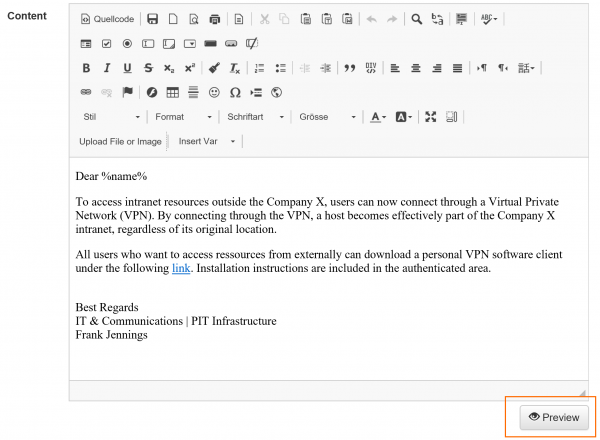The width and height of the screenshot is (600, 440).
Task: Open the document preview magnifier icon
Action: coord(194,19)
